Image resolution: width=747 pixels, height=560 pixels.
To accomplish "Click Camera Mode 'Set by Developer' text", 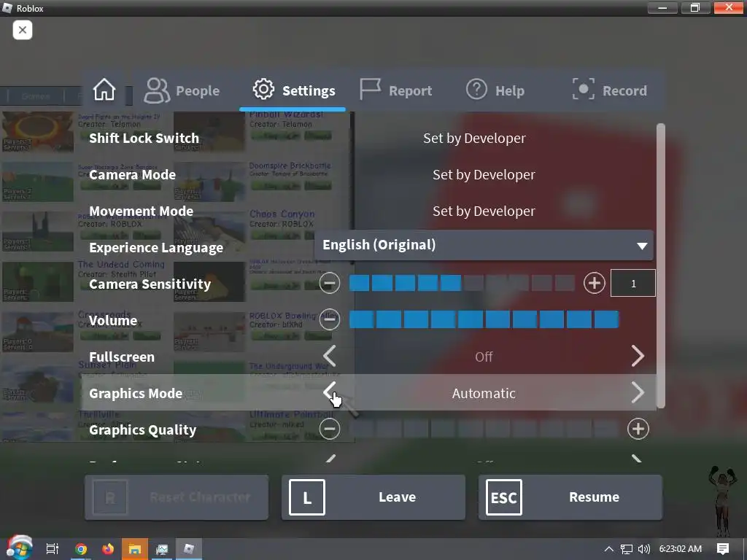I will click(484, 175).
